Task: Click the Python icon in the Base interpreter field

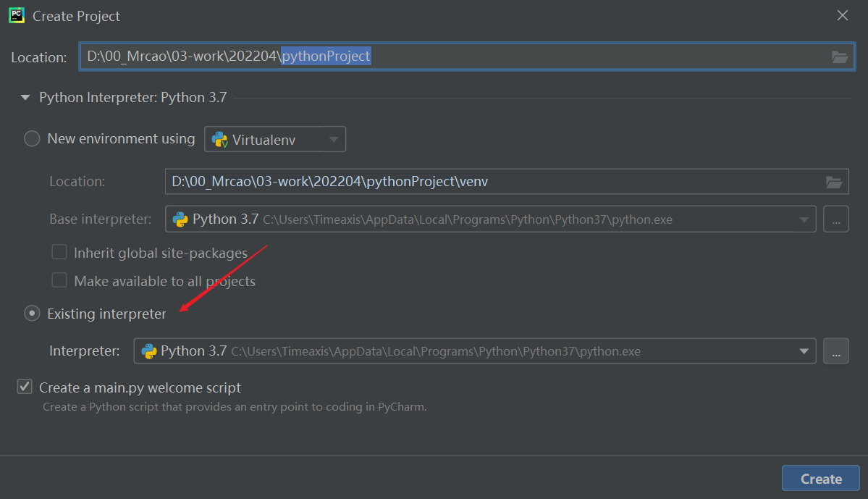Action: tap(180, 219)
